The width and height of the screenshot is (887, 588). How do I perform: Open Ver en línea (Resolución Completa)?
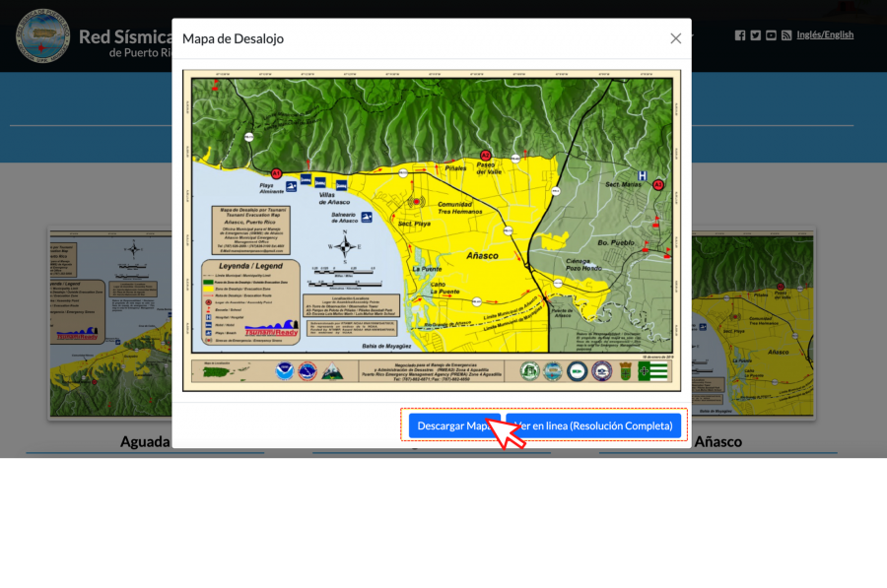[594, 425]
